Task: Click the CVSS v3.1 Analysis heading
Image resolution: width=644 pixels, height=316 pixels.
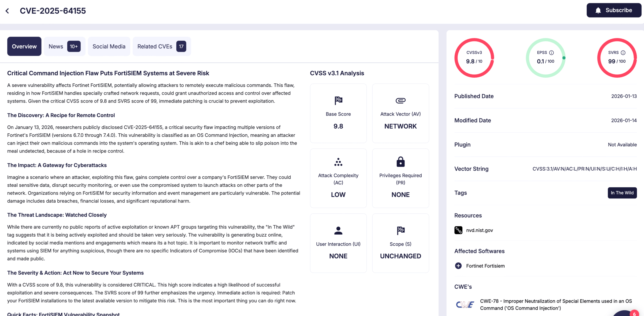Action: coord(337,73)
